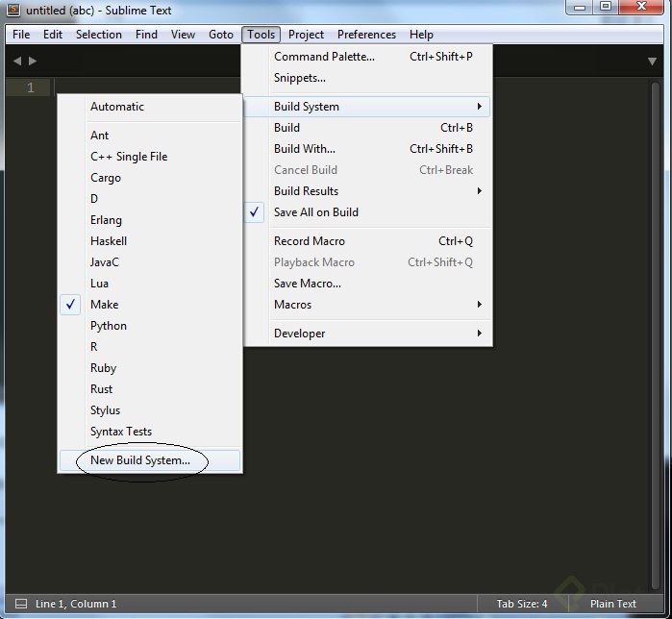
Task: Open the Preferences menu
Action: pos(366,35)
